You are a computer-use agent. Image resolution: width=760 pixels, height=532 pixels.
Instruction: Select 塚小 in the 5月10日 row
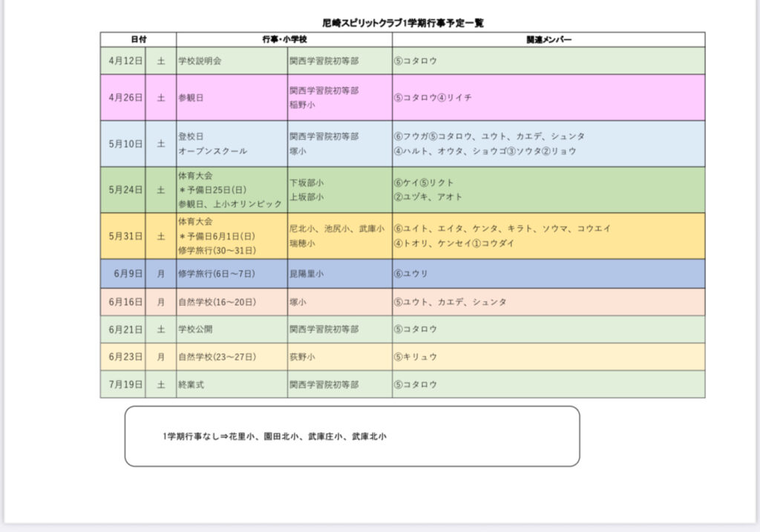298,151
